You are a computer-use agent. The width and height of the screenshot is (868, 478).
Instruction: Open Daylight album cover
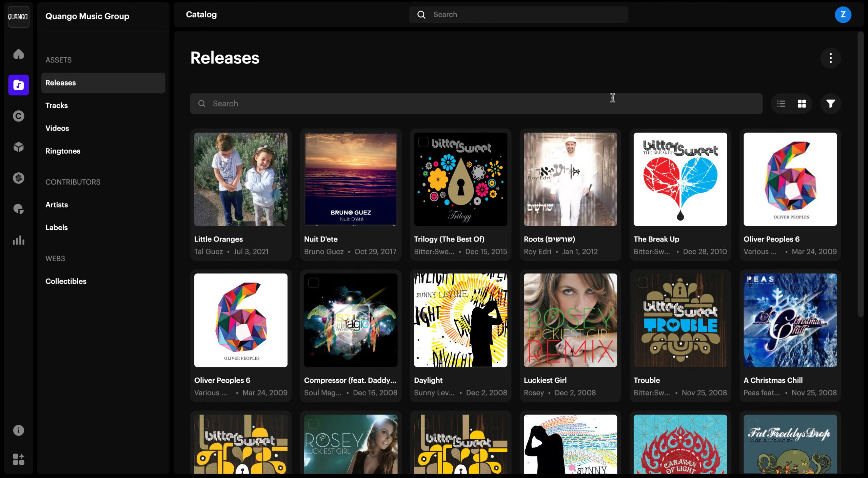pyautogui.click(x=460, y=320)
